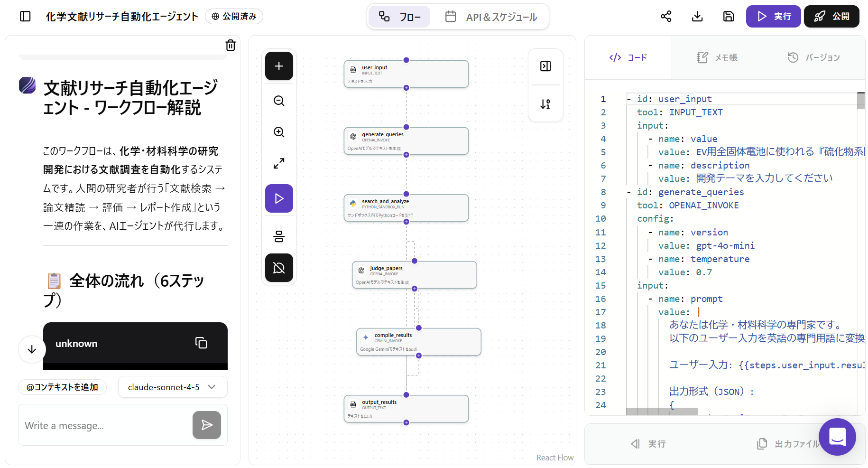This screenshot has width=868, height=468.
Task: Click the save floppy disk icon
Action: coord(729,17)
